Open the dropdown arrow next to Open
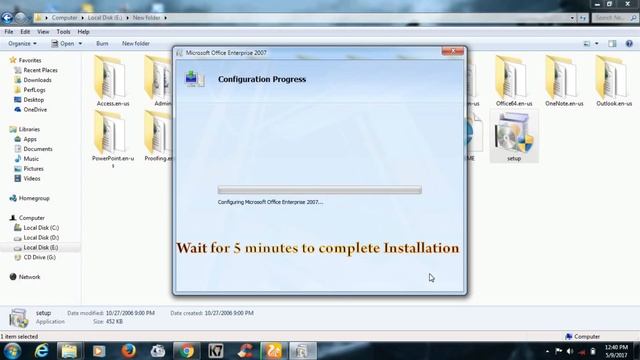This screenshot has height=360, width=640. click(x=80, y=43)
